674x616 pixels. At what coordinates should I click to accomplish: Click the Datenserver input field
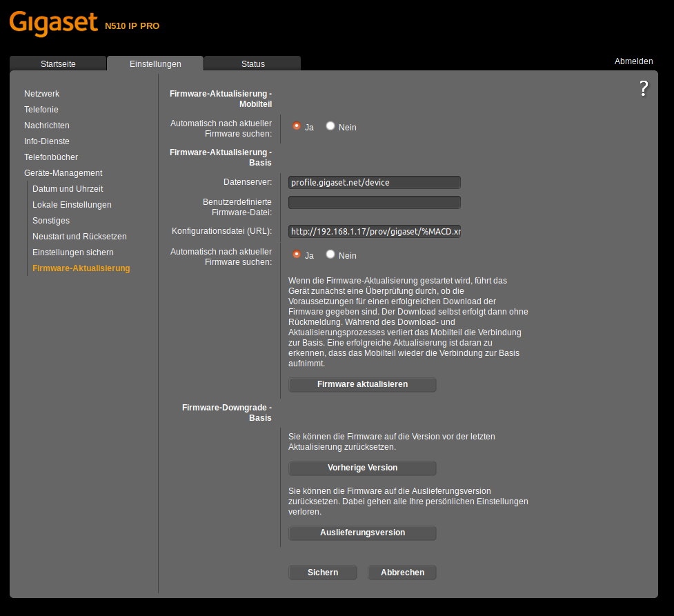[x=374, y=182]
